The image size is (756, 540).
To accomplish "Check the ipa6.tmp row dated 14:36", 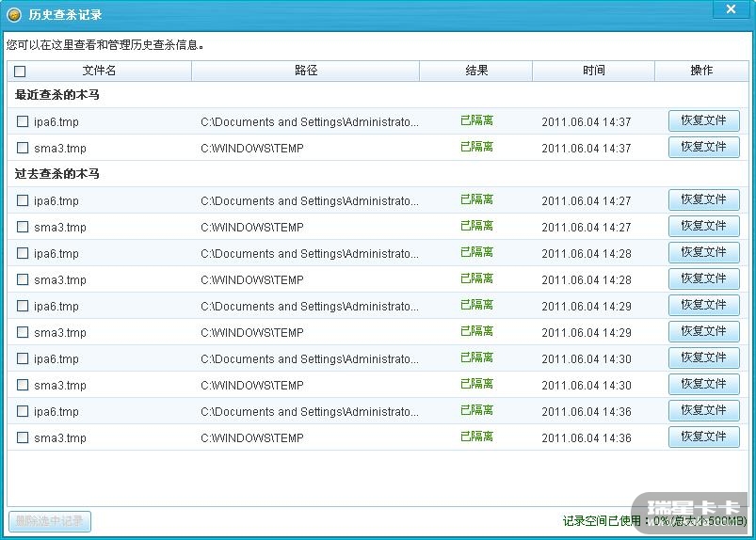I will pos(23,411).
